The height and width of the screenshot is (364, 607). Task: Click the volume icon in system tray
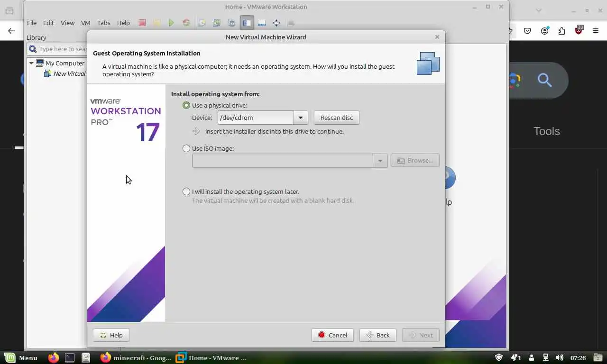(560, 357)
